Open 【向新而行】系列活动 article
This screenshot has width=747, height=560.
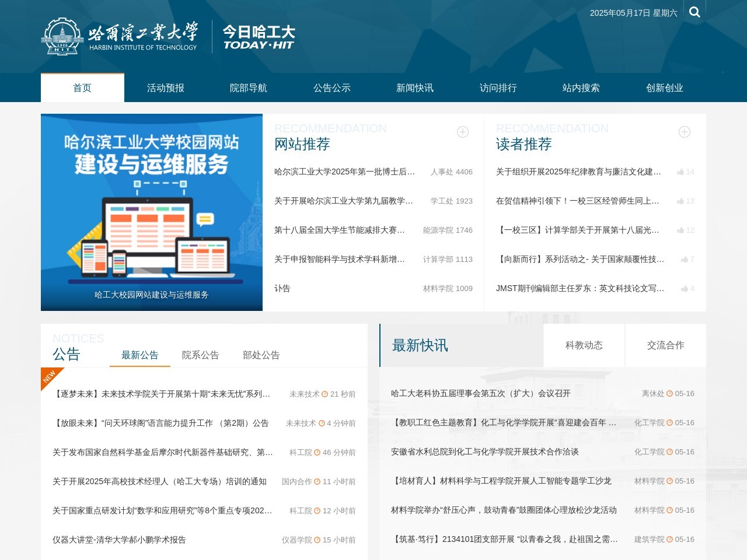coord(580,260)
